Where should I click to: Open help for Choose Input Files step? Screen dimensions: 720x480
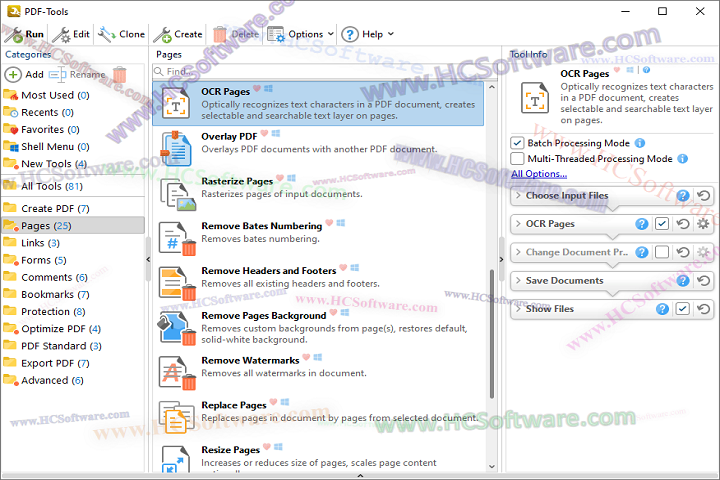pyautogui.click(x=683, y=196)
